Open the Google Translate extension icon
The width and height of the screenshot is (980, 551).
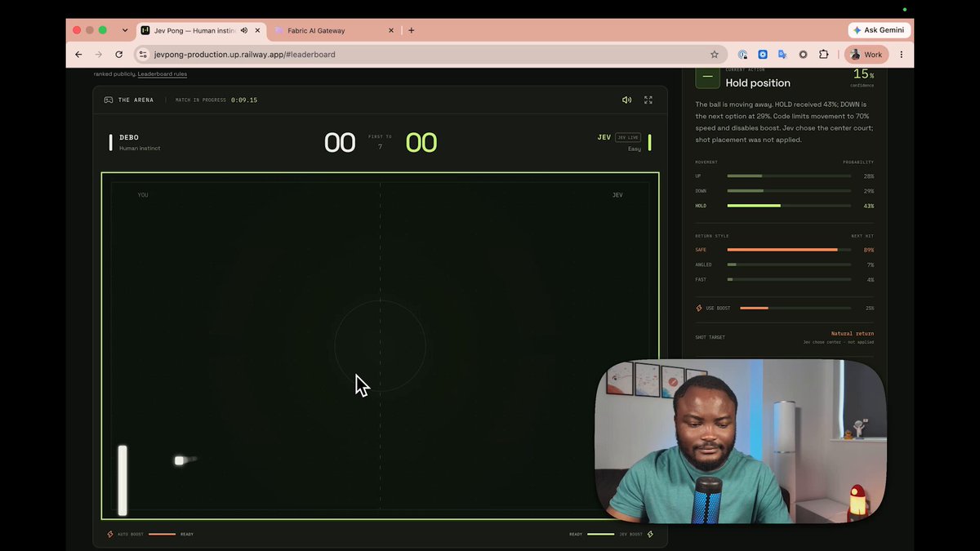pyautogui.click(x=782, y=55)
